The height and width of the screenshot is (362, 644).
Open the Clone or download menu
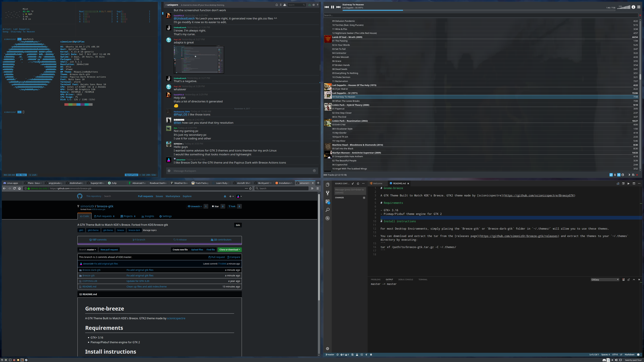pyautogui.click(x=229, y=250)
